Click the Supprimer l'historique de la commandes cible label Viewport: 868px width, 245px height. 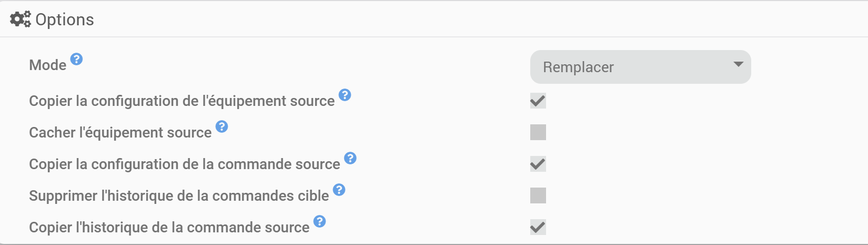(x=179, y=195)
